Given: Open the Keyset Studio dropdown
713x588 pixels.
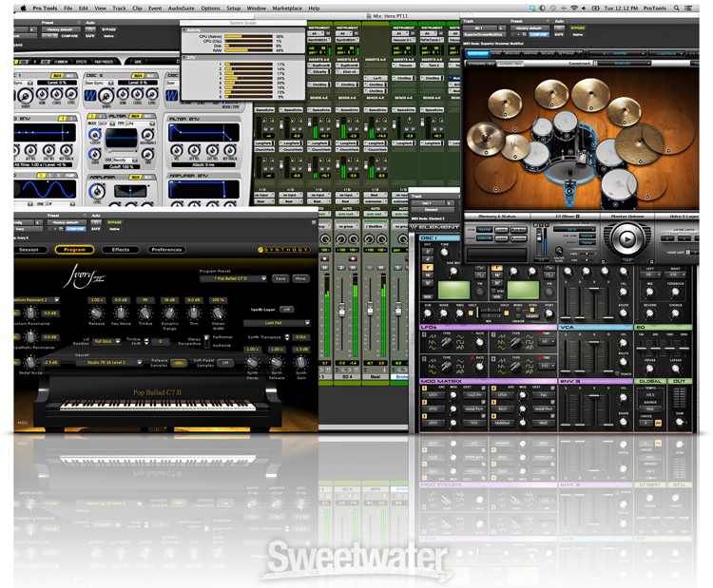Looking at the screenshot, I should 109,362.
